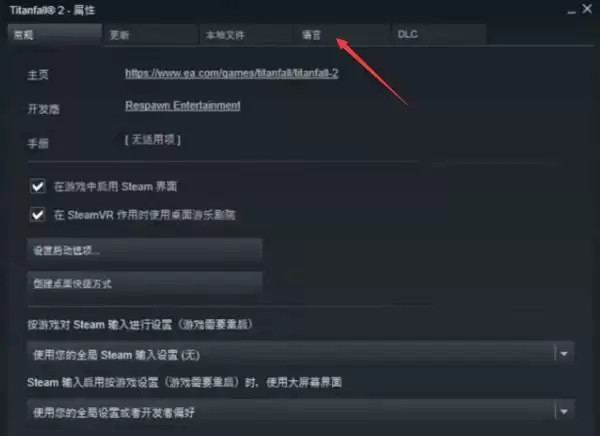Click the 设置启动选项... button
600x436 pixels.
pyautogui.click(x=145, y=250)
